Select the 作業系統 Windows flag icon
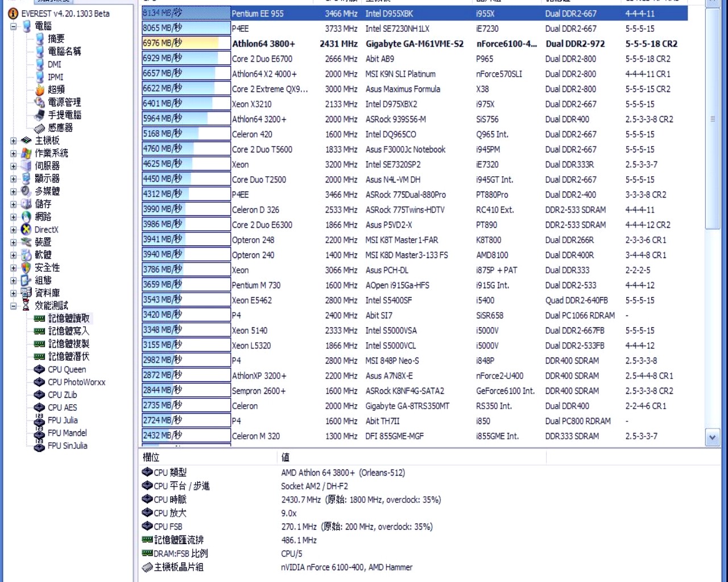 [x=26, y=153]
